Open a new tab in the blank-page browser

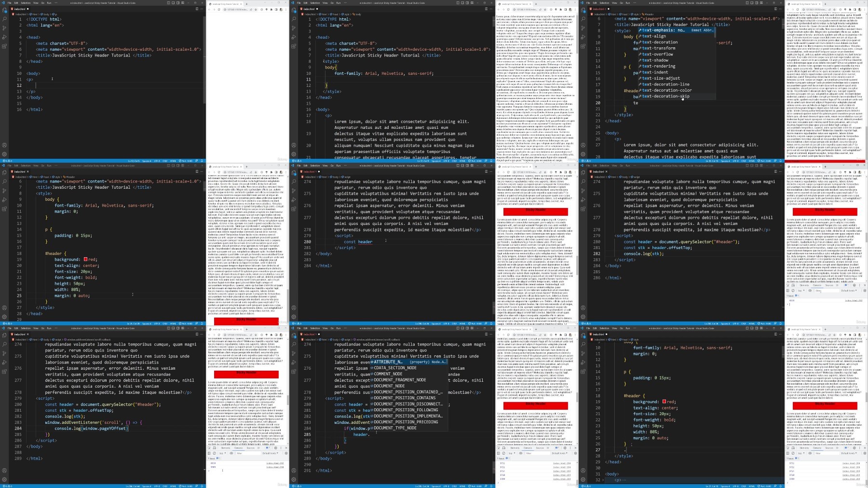coord(246,4)
